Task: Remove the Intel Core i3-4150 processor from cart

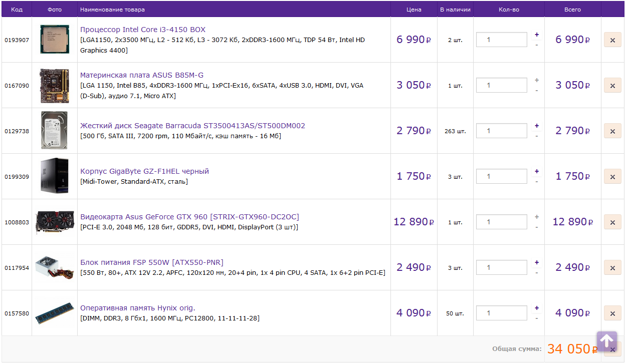Action: click(612, 40)
